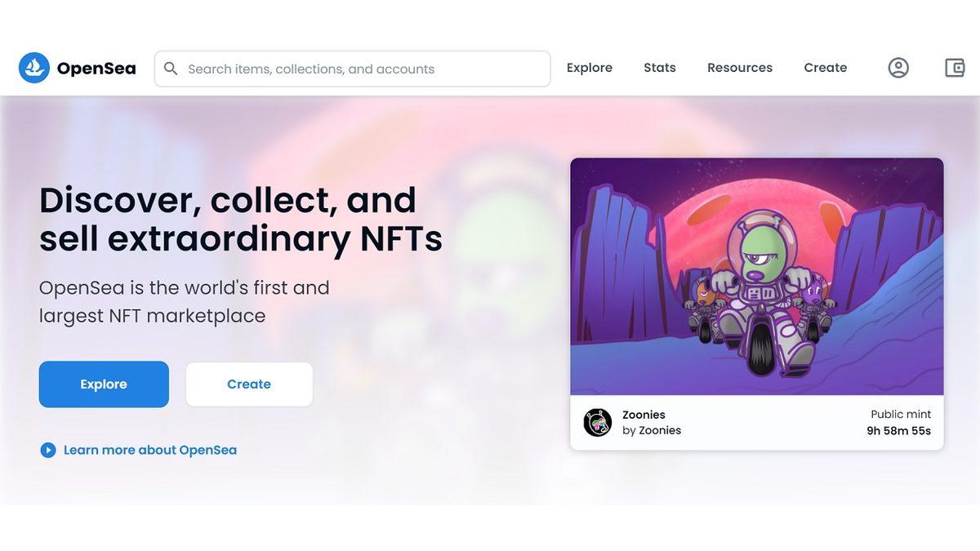Click the 9h 58m 55s mint countdown

pos(898,430)
